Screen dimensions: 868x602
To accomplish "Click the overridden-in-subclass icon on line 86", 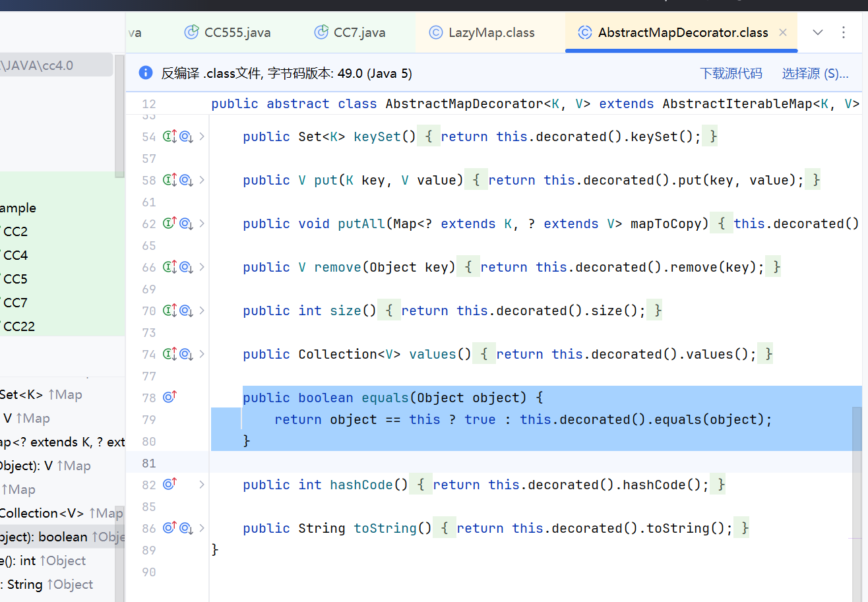I will tap(186, 528).
